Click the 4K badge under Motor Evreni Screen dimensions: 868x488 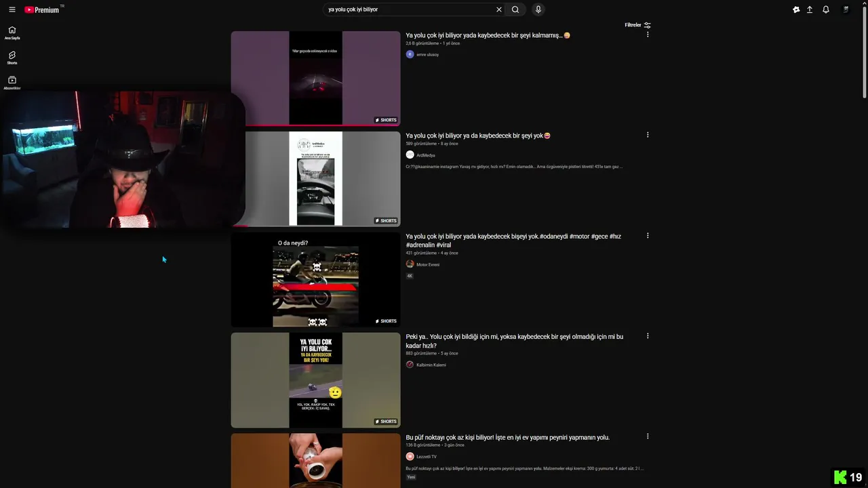point(410,276)
